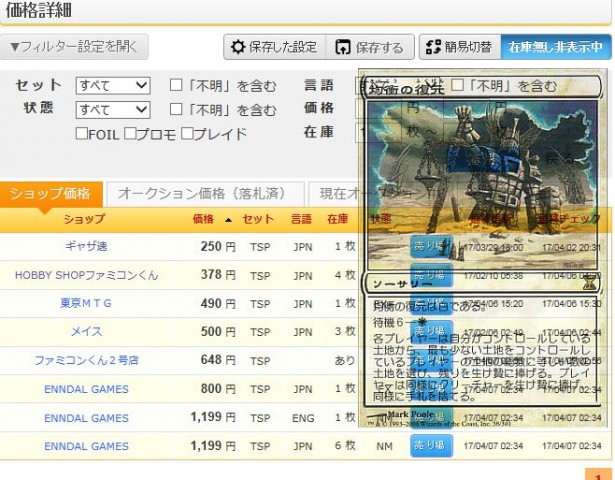Viewport: 615px width, 480px height.
Task: Open the 状態 dropdown
Action: [x=113, y=110]
